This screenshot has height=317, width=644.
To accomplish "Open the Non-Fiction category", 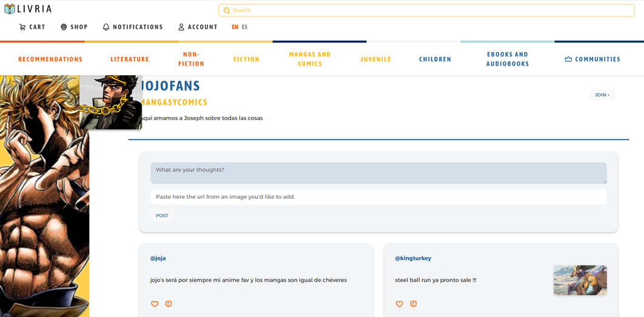I will pyautogui.click(x=191, y=59).
